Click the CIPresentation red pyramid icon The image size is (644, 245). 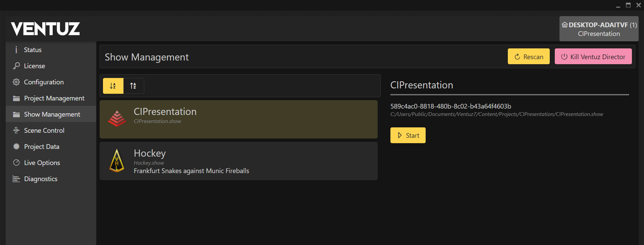pos(117,119)
